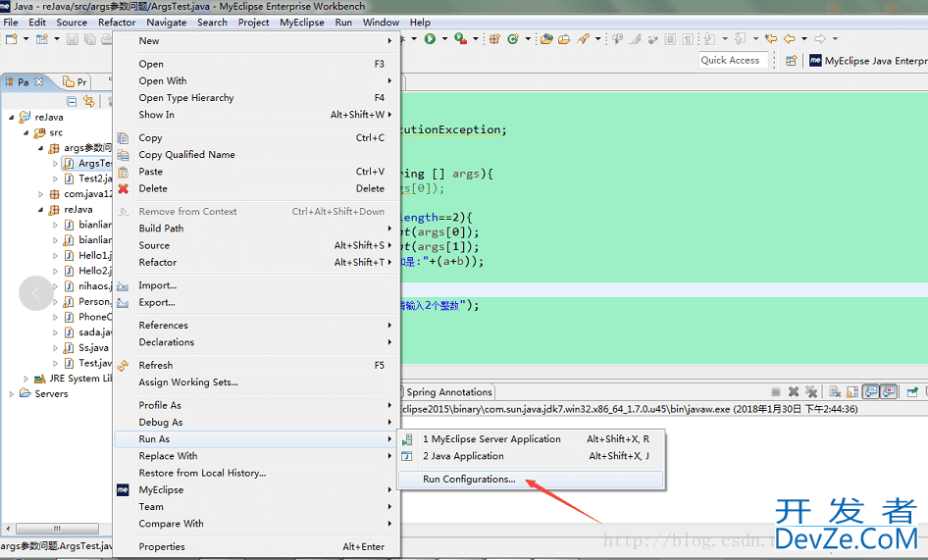Select Copy Qualified Name in context menu

[x=256, y=155]
